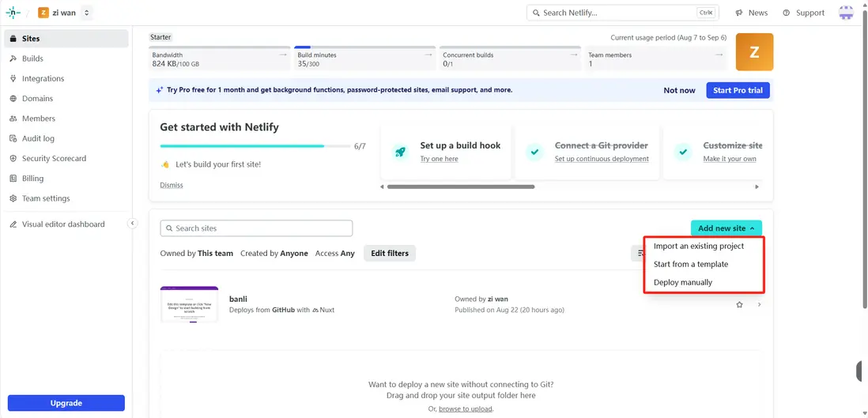Click the Integrations plug icon

[x=13, y=79]
